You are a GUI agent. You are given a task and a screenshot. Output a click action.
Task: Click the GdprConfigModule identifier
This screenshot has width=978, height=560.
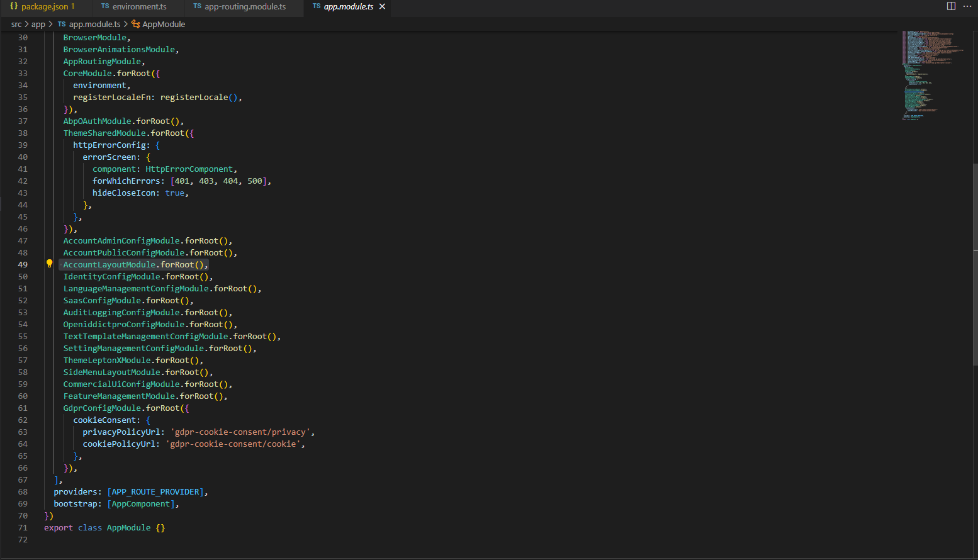[102, 408]
